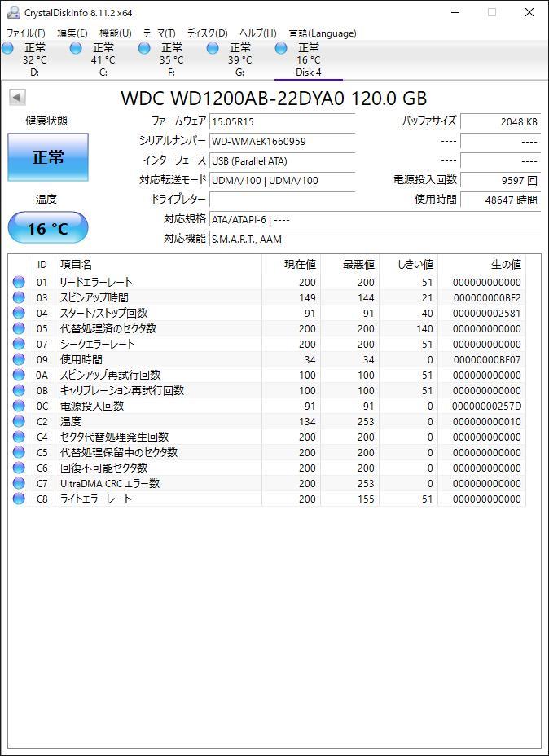Screen dimensions: 549x756
Task: Open the 言語(Language) menu
Action: (323, 33)
